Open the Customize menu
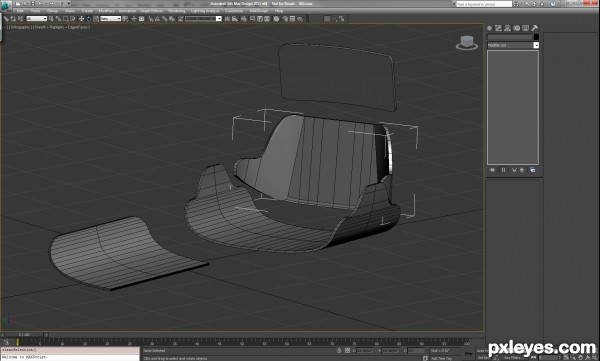Screen dimensions: 600x361 click(x=234, y=11)
